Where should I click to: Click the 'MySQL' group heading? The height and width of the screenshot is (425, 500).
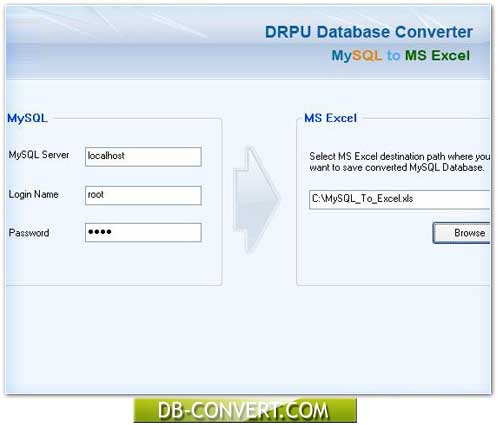(x=27, y=118)
